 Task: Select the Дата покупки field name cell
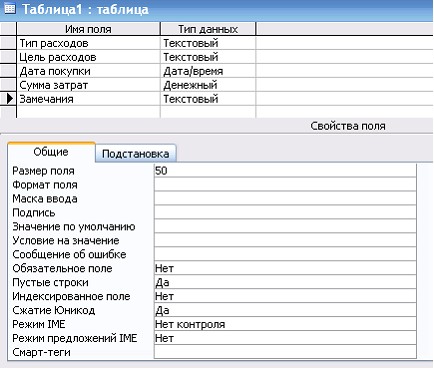pyautogui.click(x=88, y=71)
